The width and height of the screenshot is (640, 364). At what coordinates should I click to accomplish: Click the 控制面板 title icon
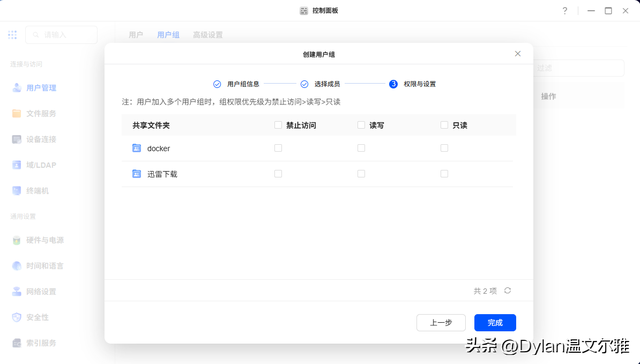pyautogui.click(x=304, y=11)
